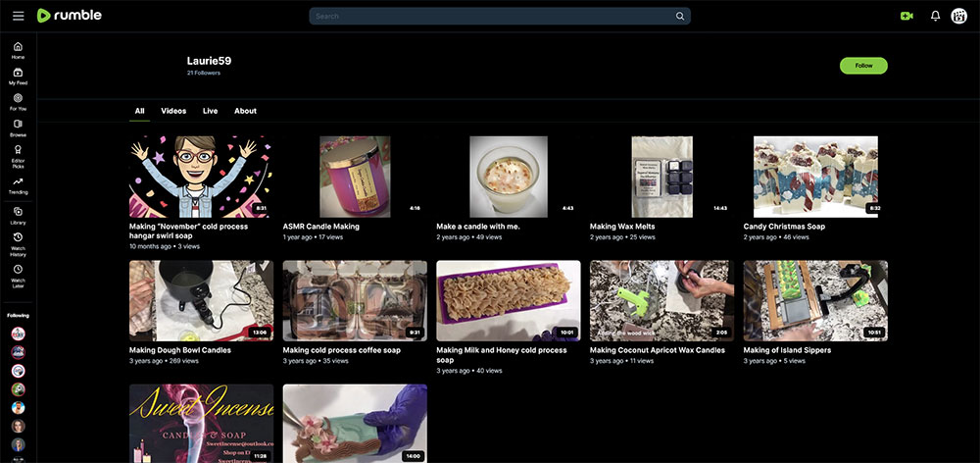
Task: Open the hamburger menu
Action: click(x=18, y=16)
